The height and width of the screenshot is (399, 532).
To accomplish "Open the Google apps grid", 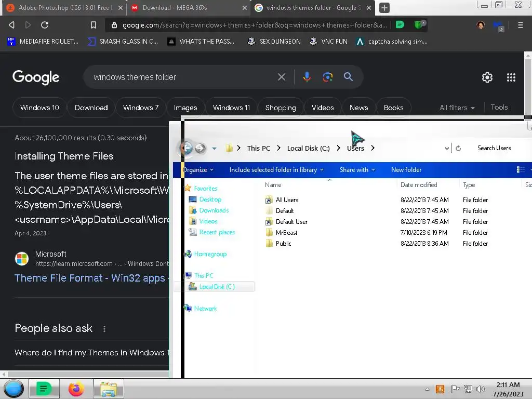I will point(511,77).
